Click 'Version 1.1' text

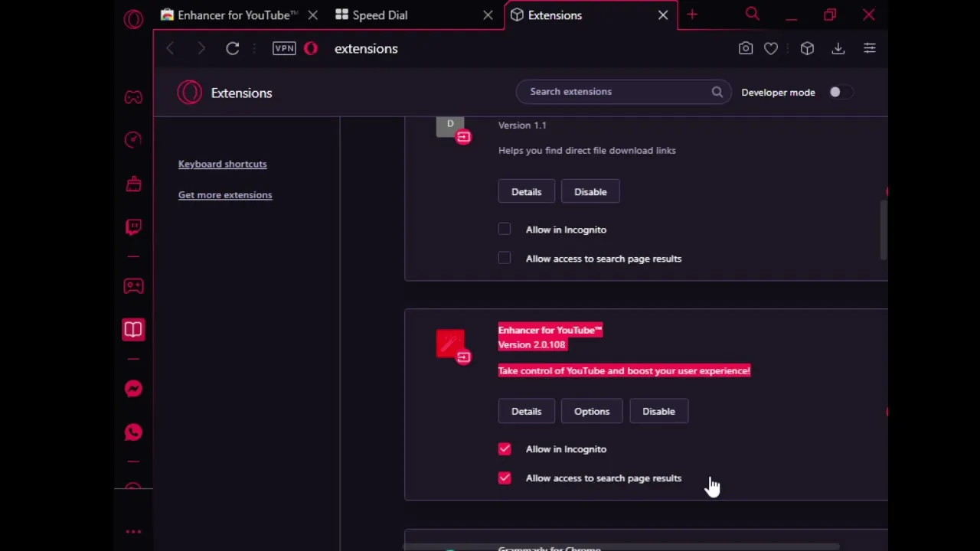522,125
